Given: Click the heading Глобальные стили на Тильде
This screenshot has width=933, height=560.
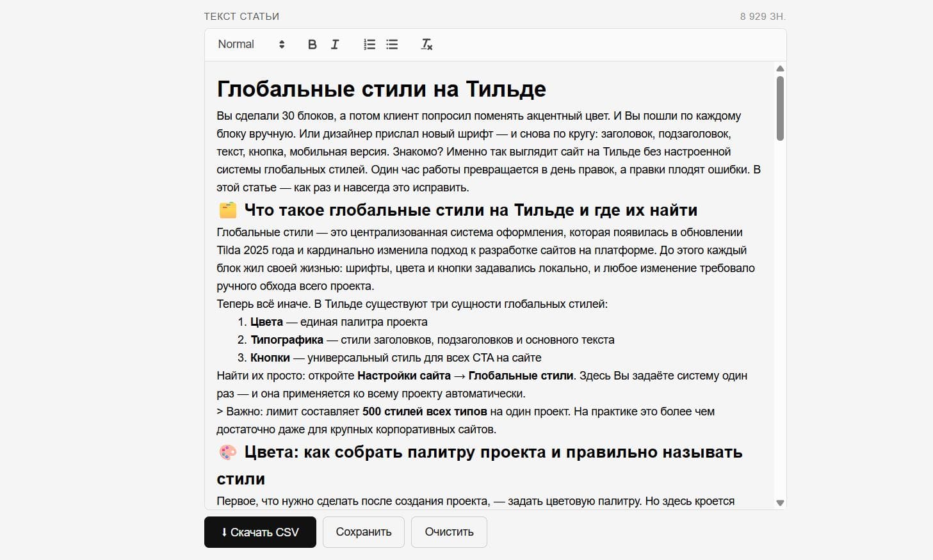Looking at the screenshot, I should [x=382, y=89].
